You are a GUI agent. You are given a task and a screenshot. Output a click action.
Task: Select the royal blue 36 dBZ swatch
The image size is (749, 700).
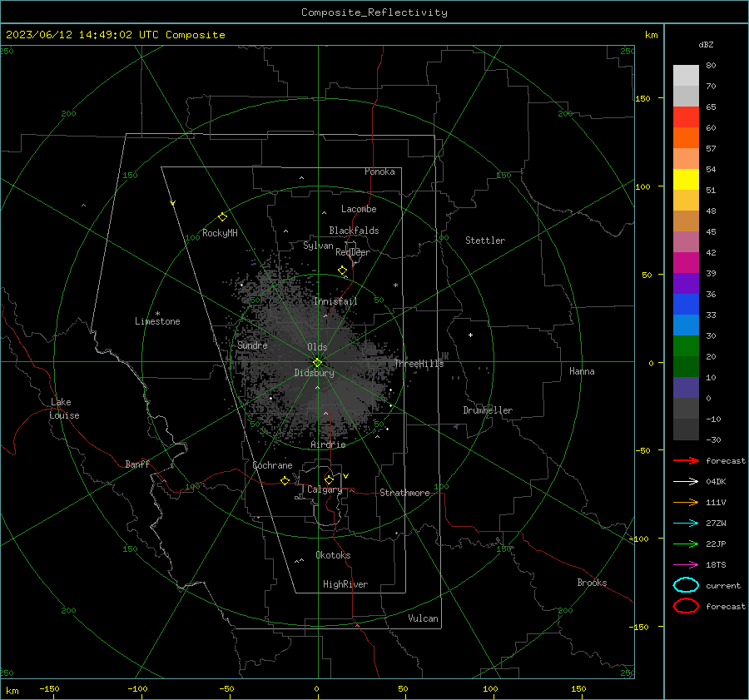tap(686, 305)
